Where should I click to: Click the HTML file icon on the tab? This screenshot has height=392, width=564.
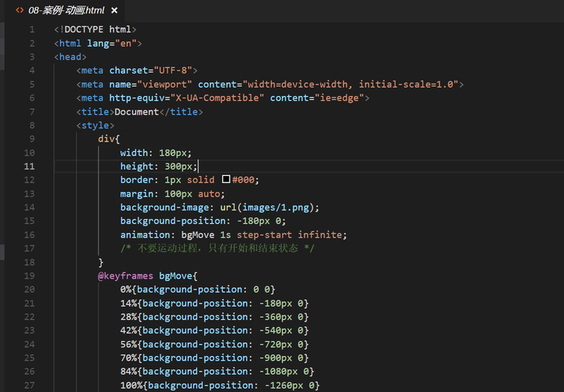20,10
